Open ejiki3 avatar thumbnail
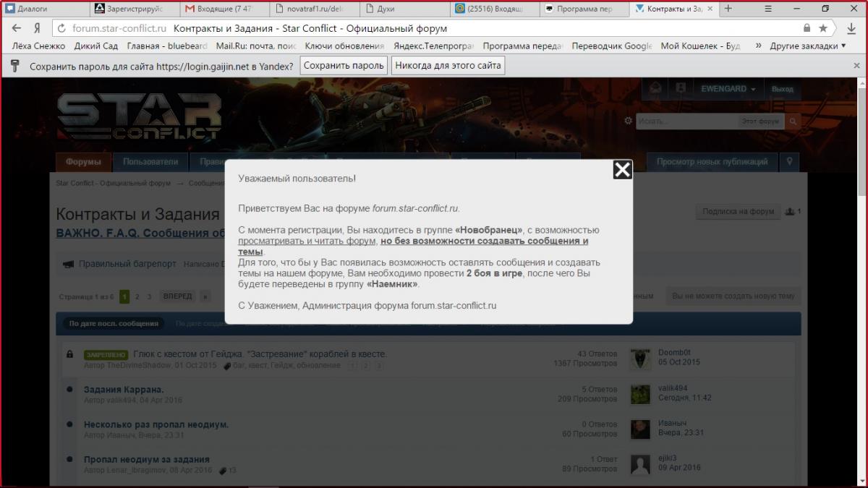Screen dimensions: 868x488 pyautogui.click(x=640, y=464)
